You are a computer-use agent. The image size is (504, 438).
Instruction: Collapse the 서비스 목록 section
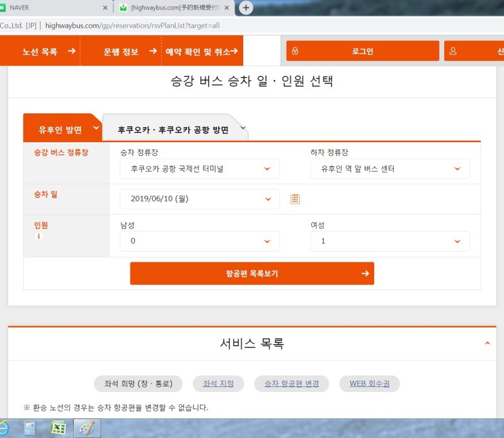tap(487, 343)
